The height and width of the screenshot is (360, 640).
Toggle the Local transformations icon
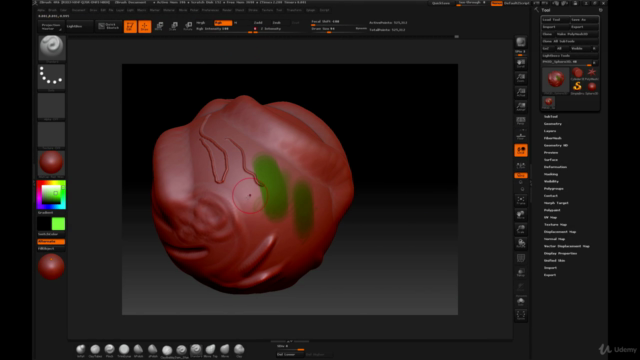(x=521, y=150)
